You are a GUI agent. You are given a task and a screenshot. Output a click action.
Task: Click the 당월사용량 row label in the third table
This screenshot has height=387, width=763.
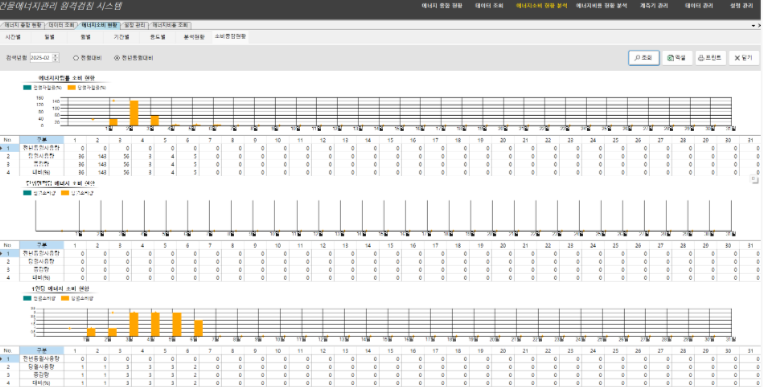point(41,367)
